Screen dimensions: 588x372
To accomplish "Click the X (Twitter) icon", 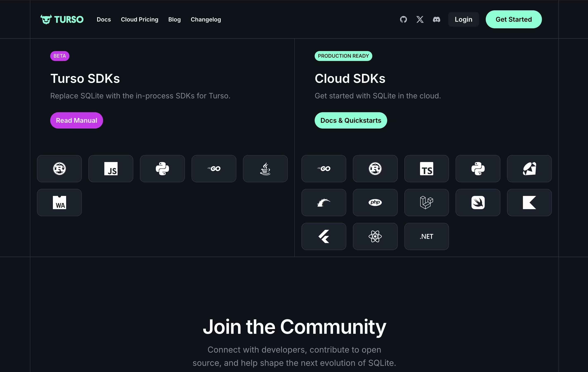I will (420, 19).
